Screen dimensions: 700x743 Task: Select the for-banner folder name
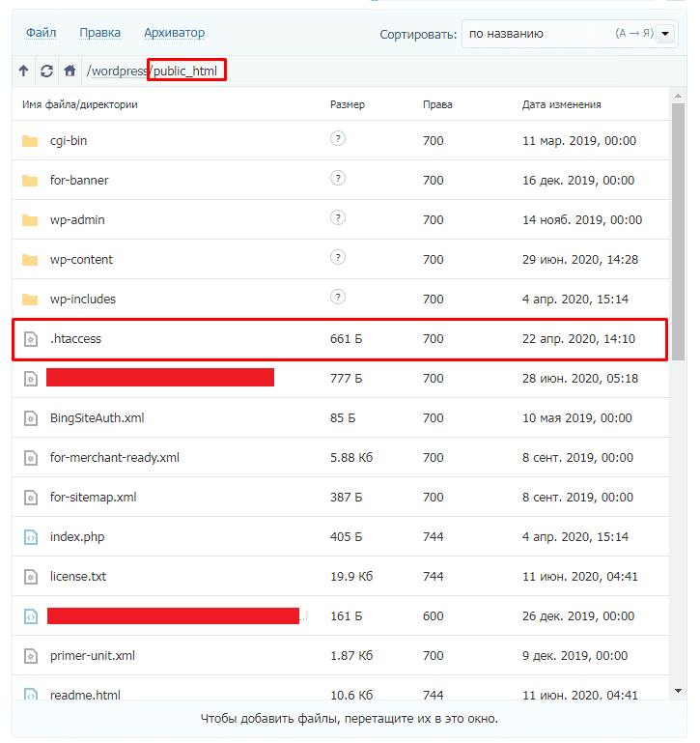click(79, 181)
